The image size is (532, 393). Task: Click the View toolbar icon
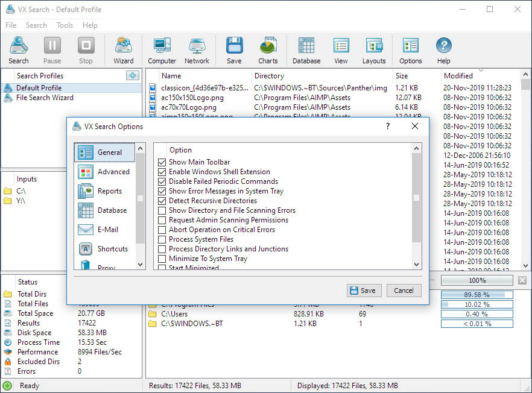pos(341,50)
